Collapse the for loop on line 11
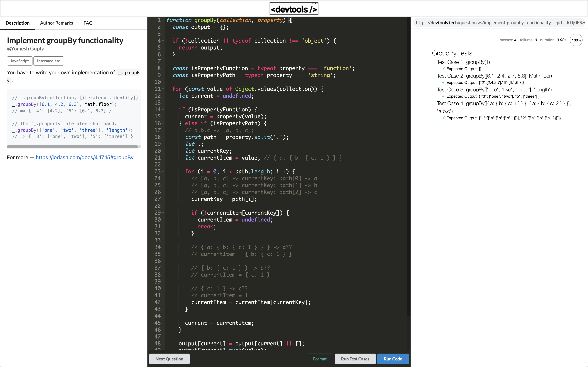This screenshot has width=588, height=367. pyautogui.click(x=163, y=89)
